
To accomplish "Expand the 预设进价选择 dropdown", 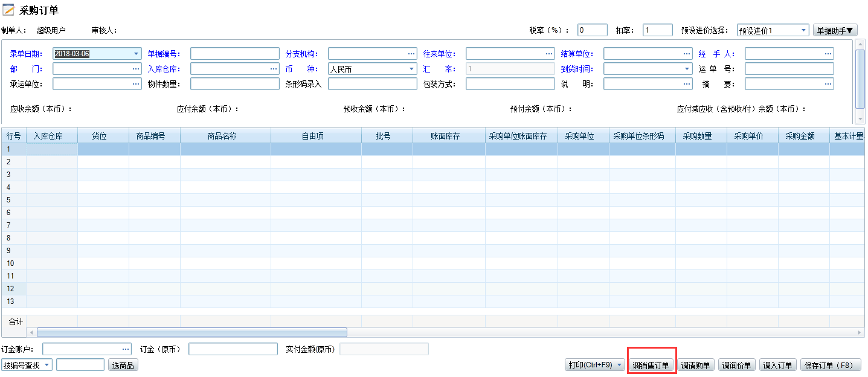I will point(803,30).
